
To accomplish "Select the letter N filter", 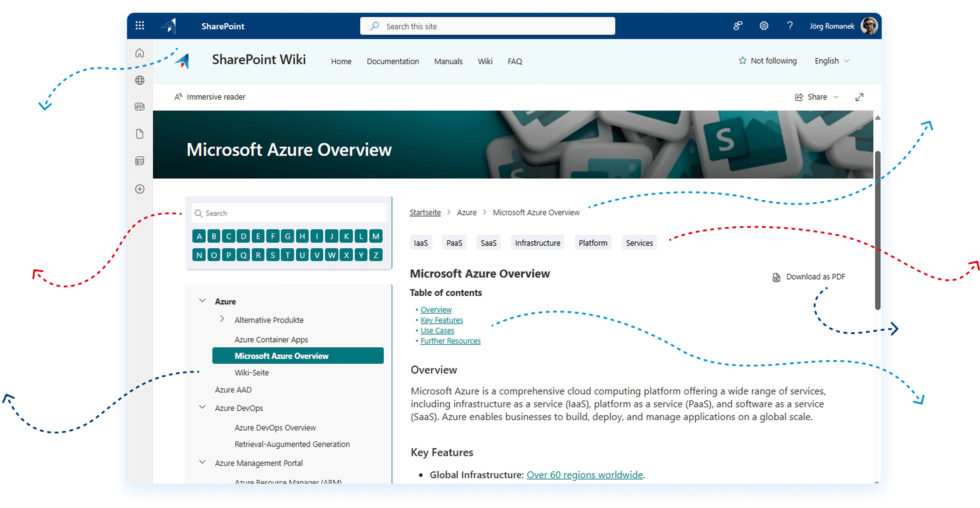I will [199, 255].
